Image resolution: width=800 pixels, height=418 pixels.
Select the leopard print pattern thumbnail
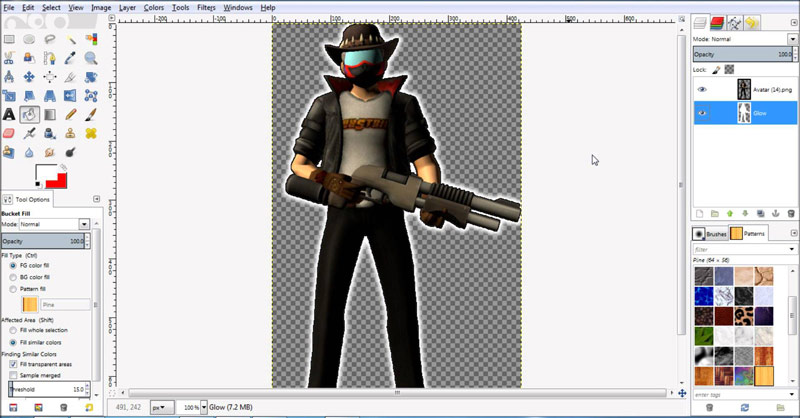744,316
